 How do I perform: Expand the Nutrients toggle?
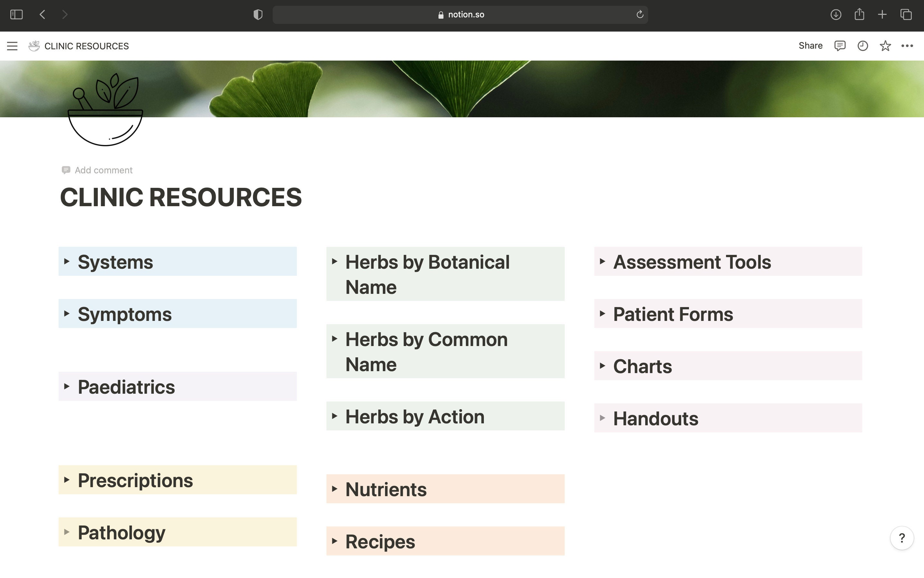(x=335, y=489)
